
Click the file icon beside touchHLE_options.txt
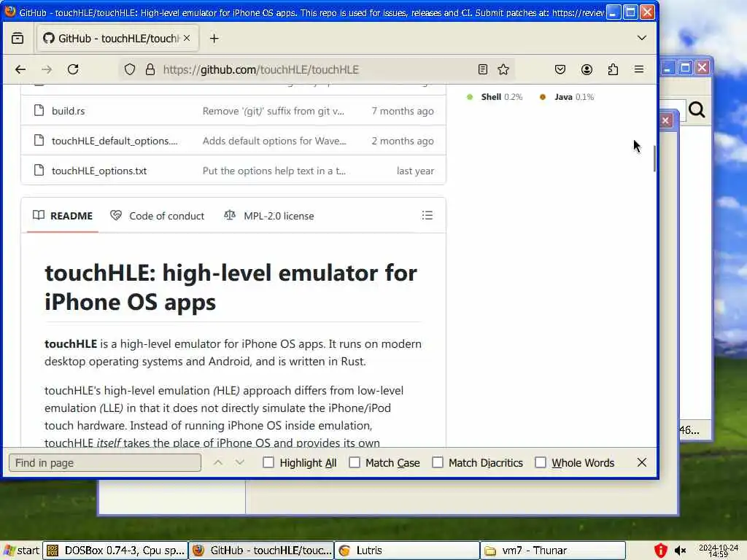click(x=39, y=170)
